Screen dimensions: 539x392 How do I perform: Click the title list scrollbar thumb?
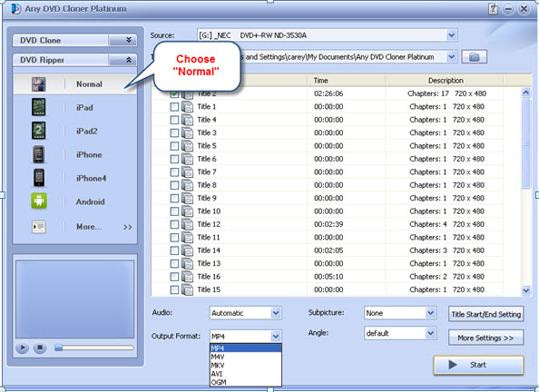(526, 143)
